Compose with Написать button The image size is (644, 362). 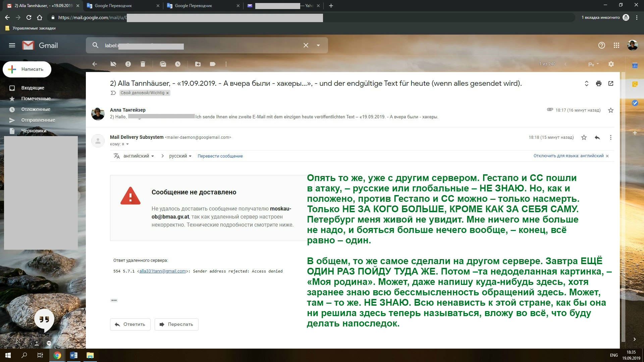click(x=27, y=69)
